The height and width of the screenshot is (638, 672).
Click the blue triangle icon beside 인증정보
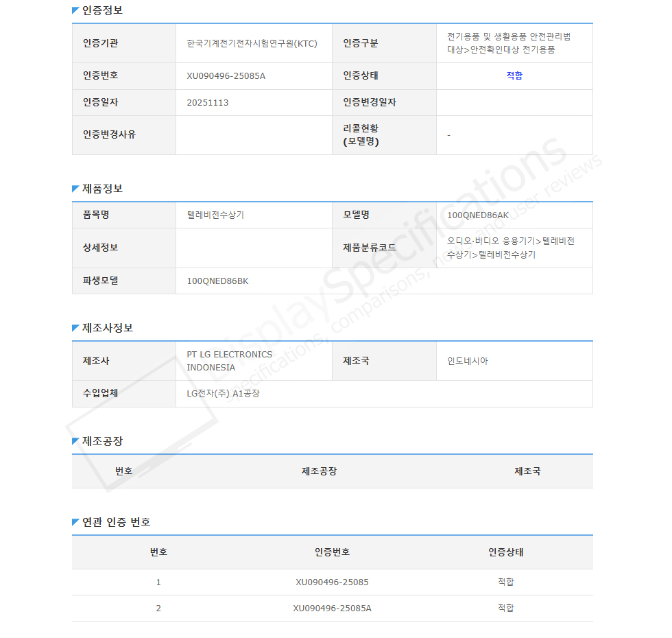point(75,11)
